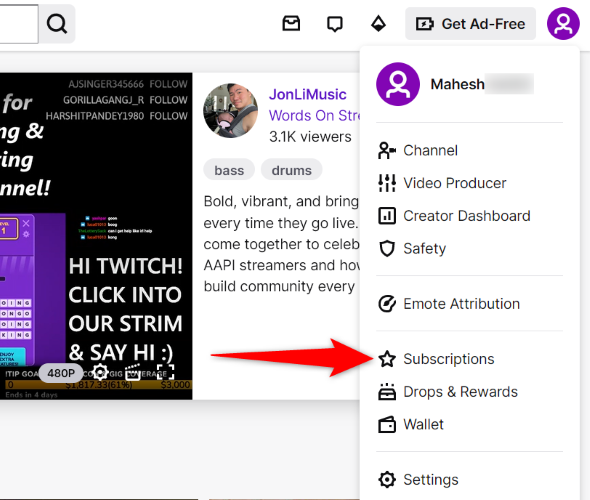
Task: Select the bass tag
Action: click(x=229, y=170)
